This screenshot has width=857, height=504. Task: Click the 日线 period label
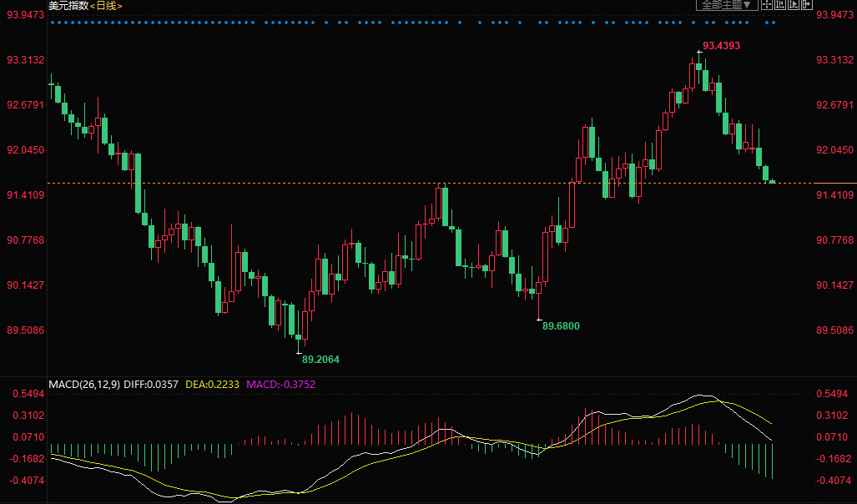pyautogui.click(x=106, y=6)
